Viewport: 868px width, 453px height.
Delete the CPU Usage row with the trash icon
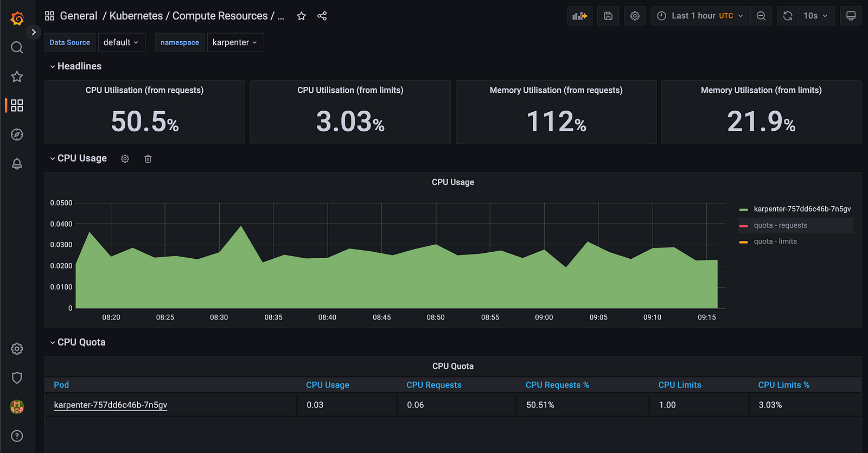(148, 158)
